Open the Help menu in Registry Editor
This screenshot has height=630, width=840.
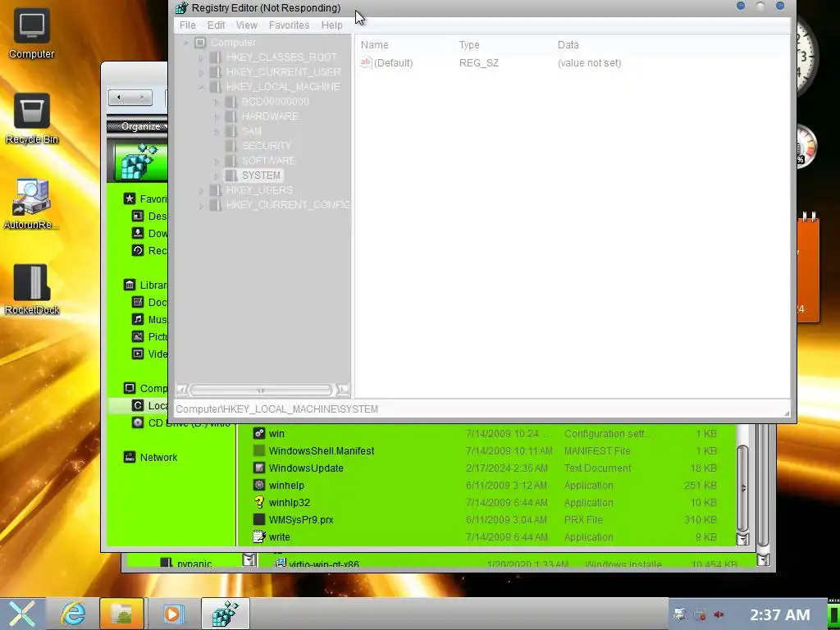(x=331, y=25)
